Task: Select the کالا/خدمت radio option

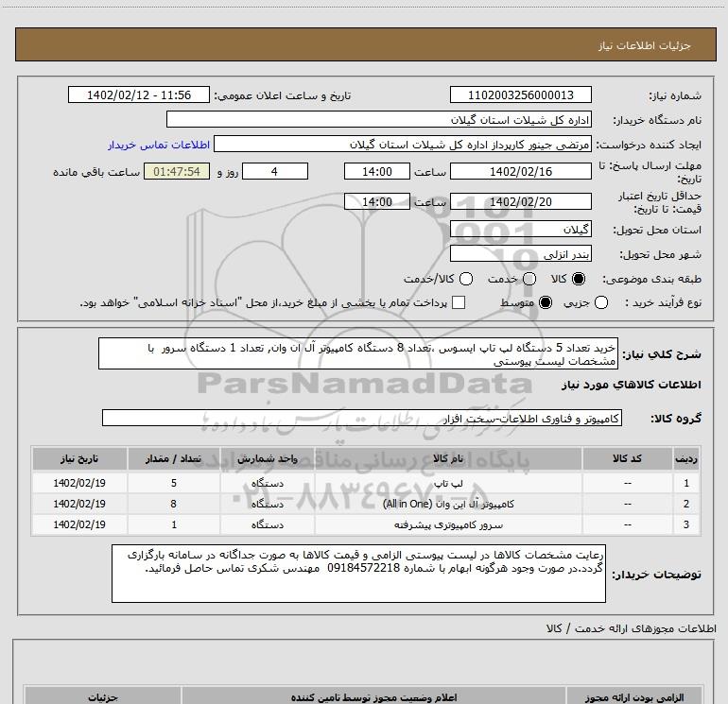Action: 466,279
